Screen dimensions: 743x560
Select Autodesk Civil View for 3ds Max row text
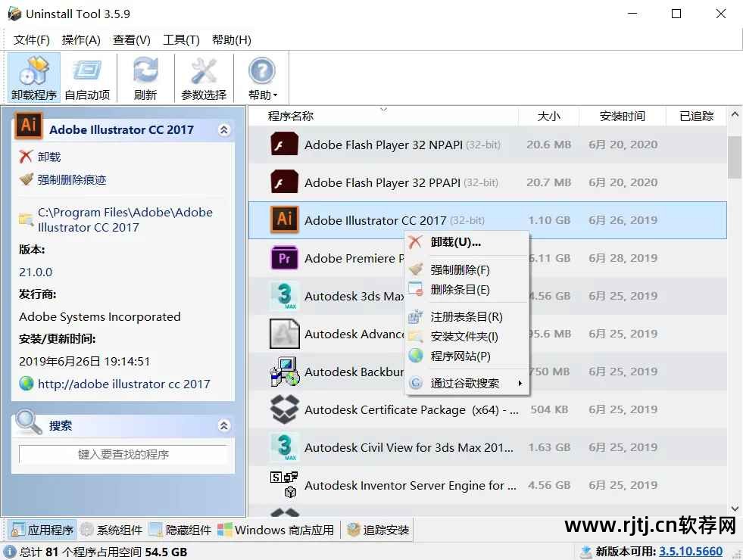409,448
